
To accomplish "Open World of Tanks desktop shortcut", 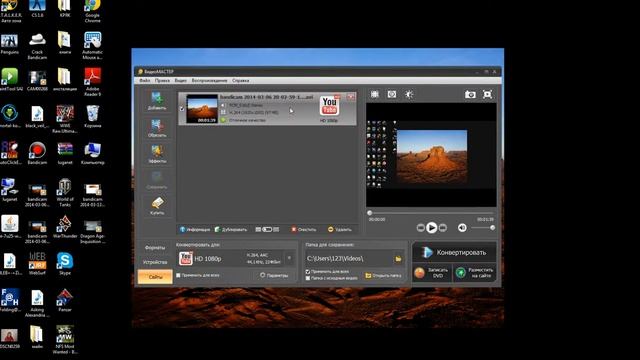I will 65,193.
